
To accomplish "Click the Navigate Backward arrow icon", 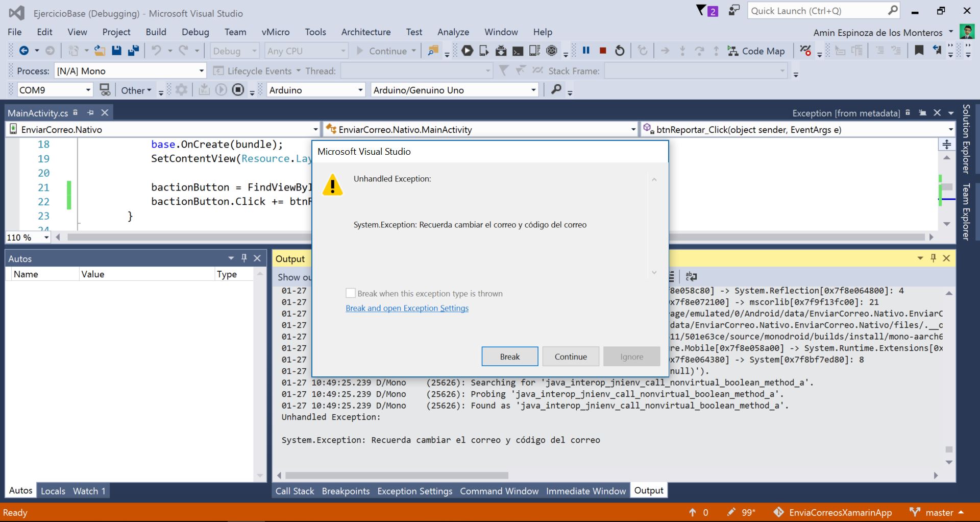I will click(23, 51).
